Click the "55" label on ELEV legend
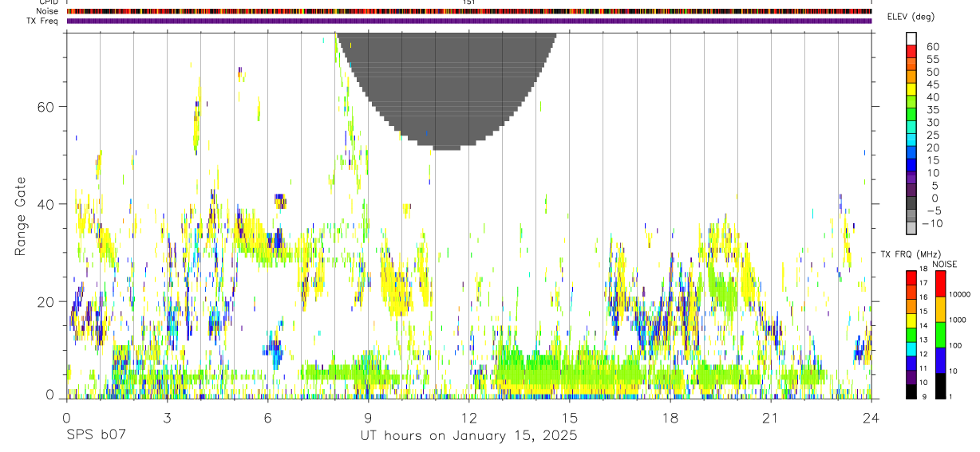The width and height of the screenshot is (980, 452). 932,59
